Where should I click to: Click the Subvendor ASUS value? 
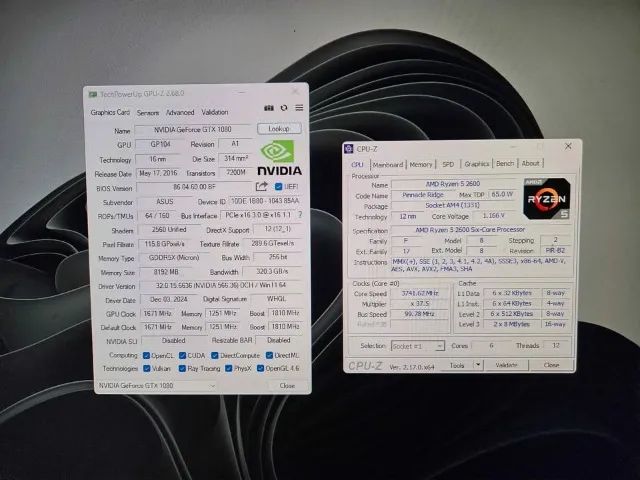coord(165,202)
